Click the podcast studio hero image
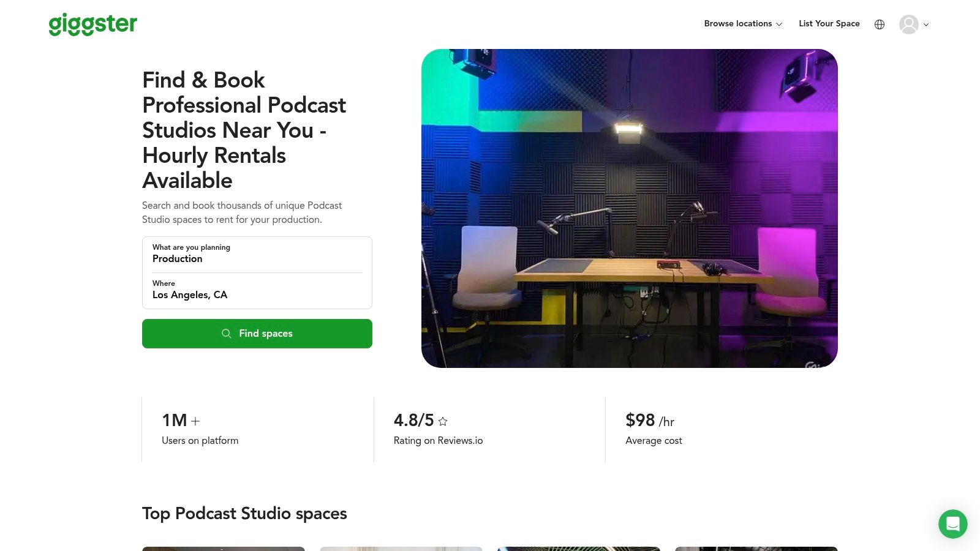 (630, 208)
